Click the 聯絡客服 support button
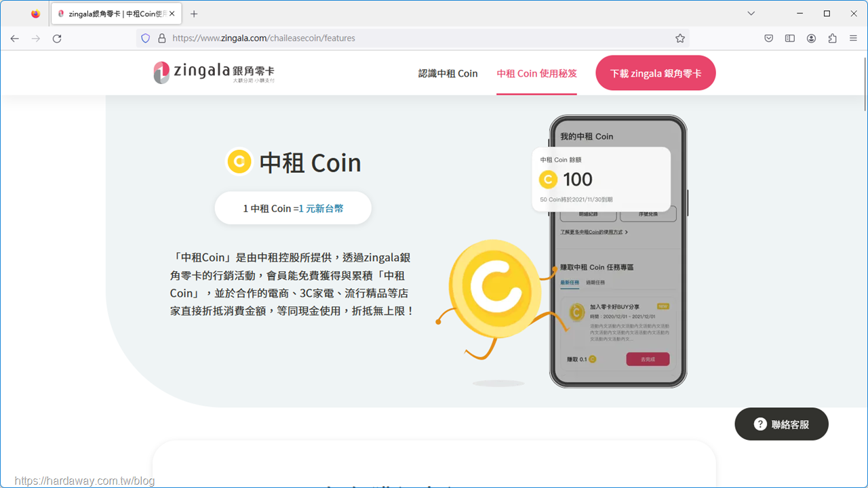The image size is (868, 488). [781, 424]
